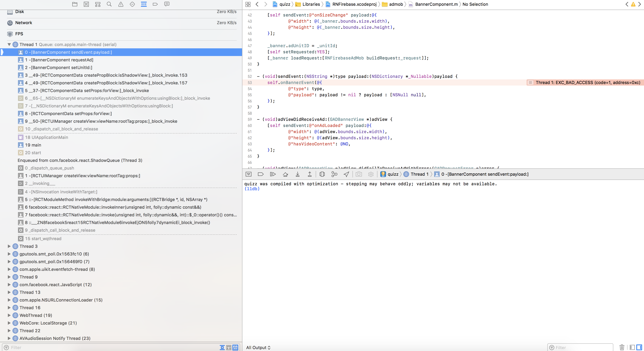Click the Step Over debugger button
644x351 pixels.
(x=285, y=174)
